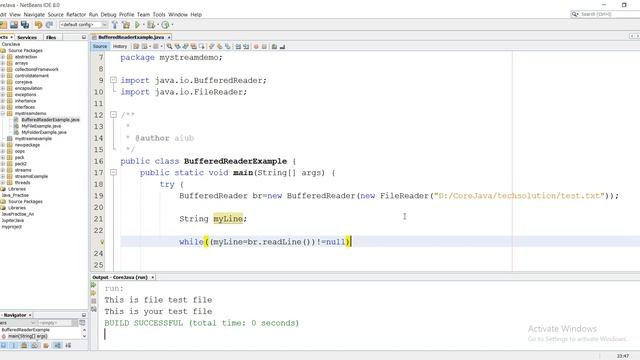Expand the arrays package node
640x360 pixels.
pyautogui.click(x=3, y=63)
